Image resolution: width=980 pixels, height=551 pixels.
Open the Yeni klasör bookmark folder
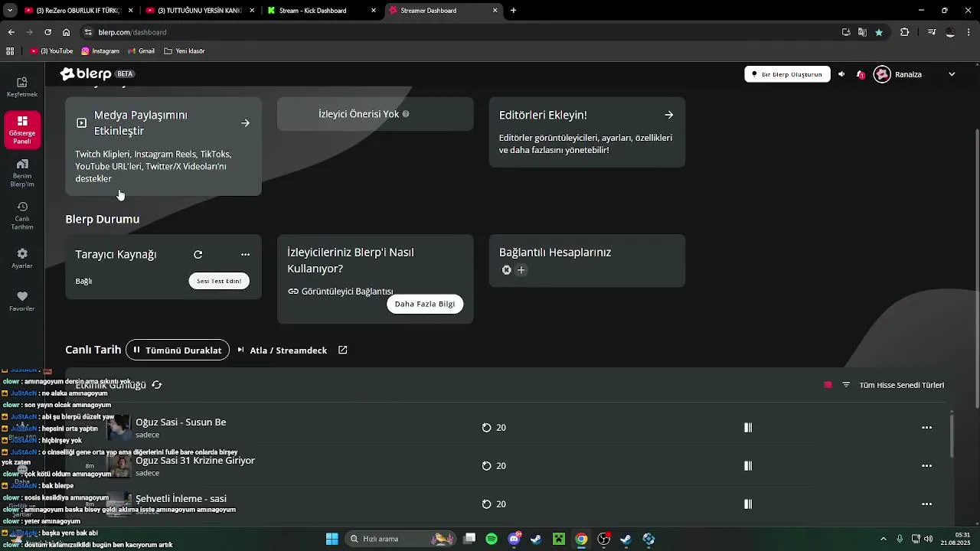185,51
